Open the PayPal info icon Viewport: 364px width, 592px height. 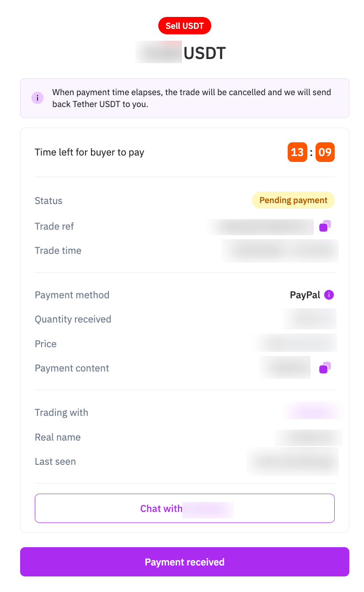click(x=329, y=295)
